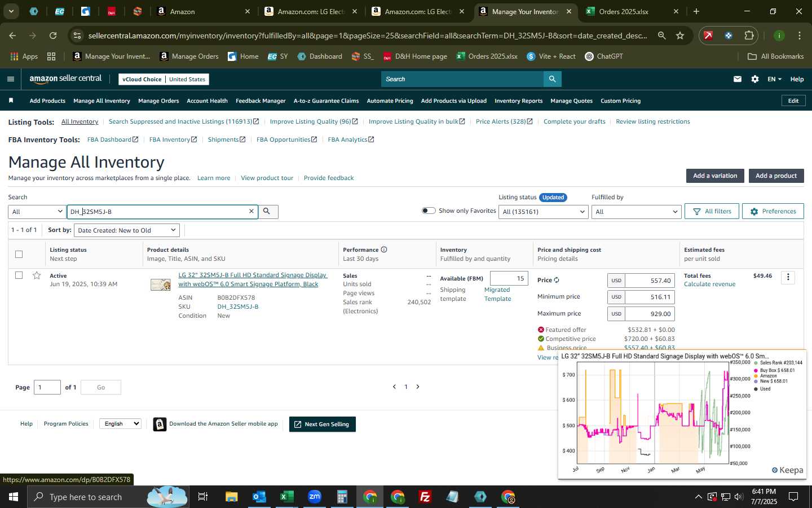Screen dimensions: 812x508
Task: Open Preferences button
Action: tap(773, 211)
